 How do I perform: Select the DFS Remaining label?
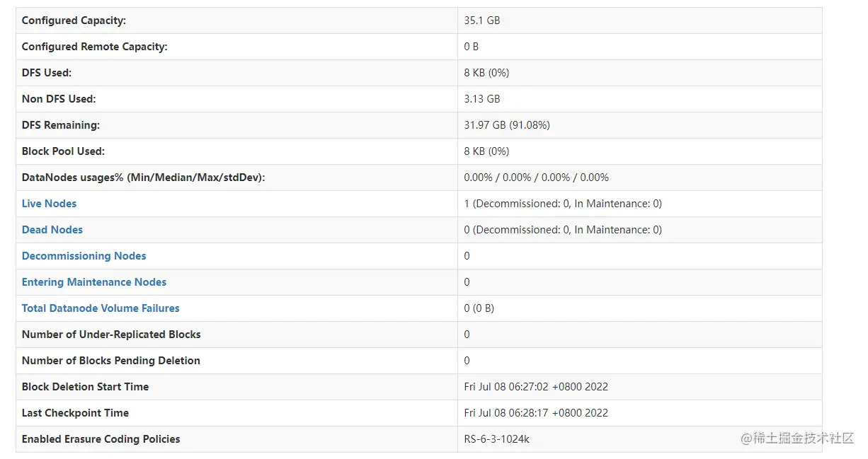coord(61,125)
